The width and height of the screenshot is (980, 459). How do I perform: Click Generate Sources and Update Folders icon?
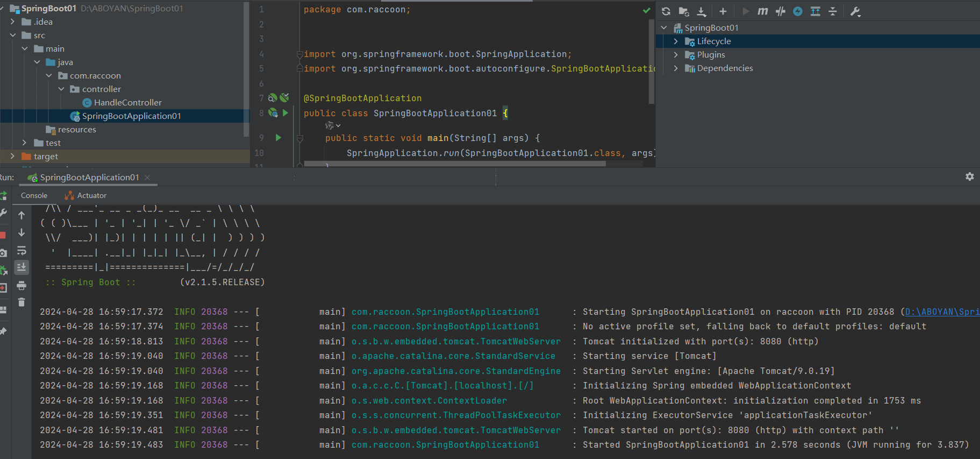click(x=684, y=11)
